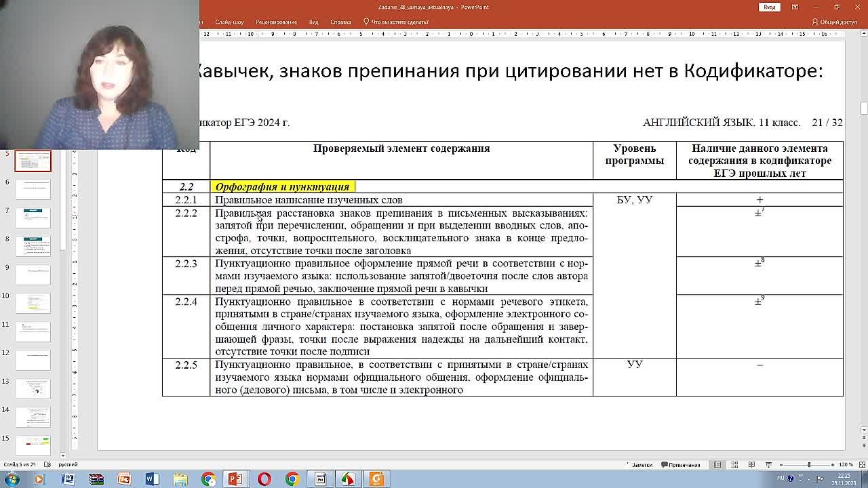Switch to Slide Sorter view icon
Image resolution: width=868 pixels, height=488 pixels.
point(734,465)
